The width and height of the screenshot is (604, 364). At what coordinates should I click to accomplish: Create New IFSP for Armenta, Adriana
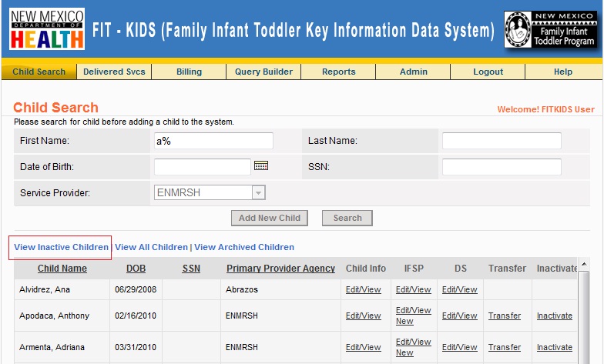coord(404,352)
